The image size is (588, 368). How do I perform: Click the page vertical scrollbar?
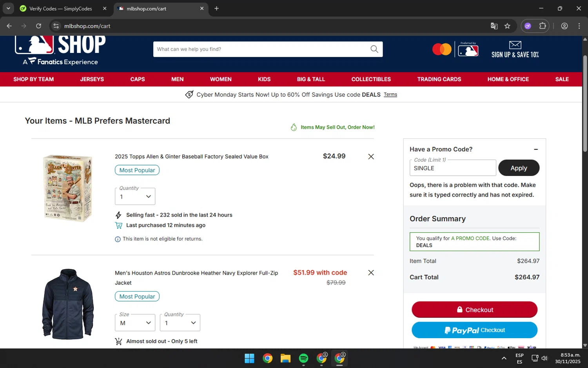(x=585, y=103)
